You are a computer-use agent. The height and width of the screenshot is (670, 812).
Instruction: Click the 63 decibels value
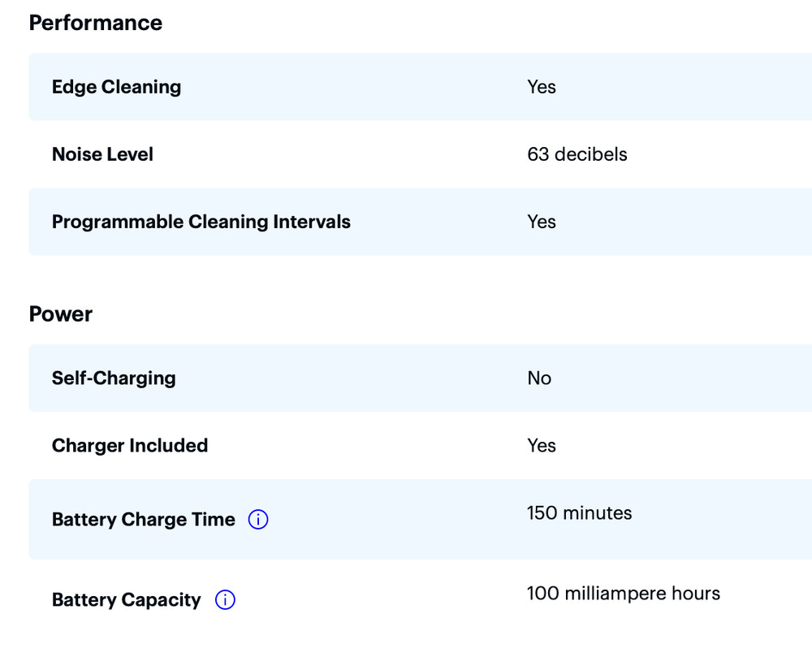click(x=577, y=154)
